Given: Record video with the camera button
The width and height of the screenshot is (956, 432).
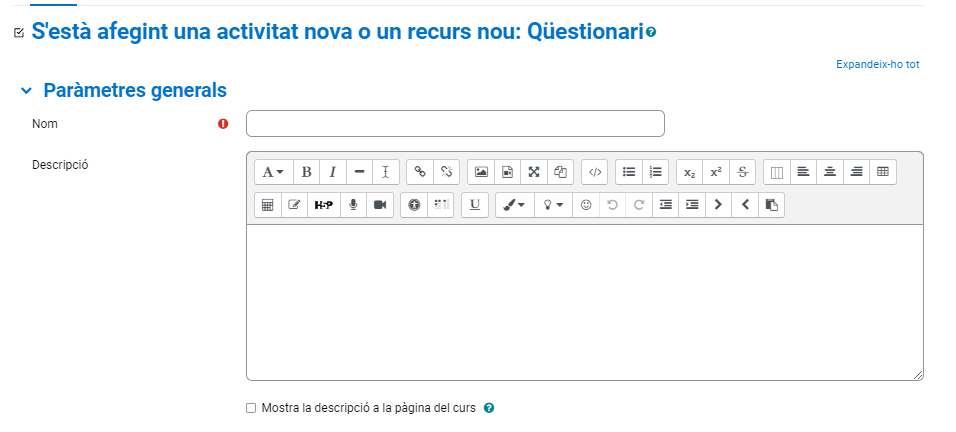Looking at the screenshot, I should pos(380,205).
